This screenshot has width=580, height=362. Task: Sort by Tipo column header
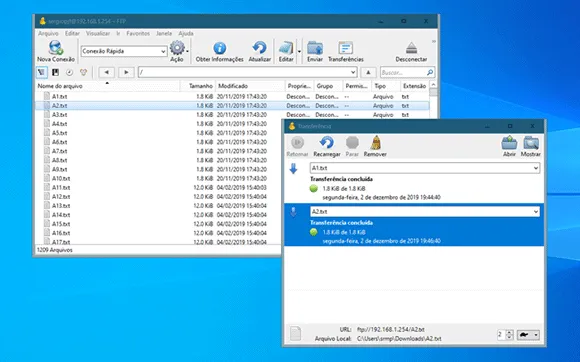coord(386,86)
